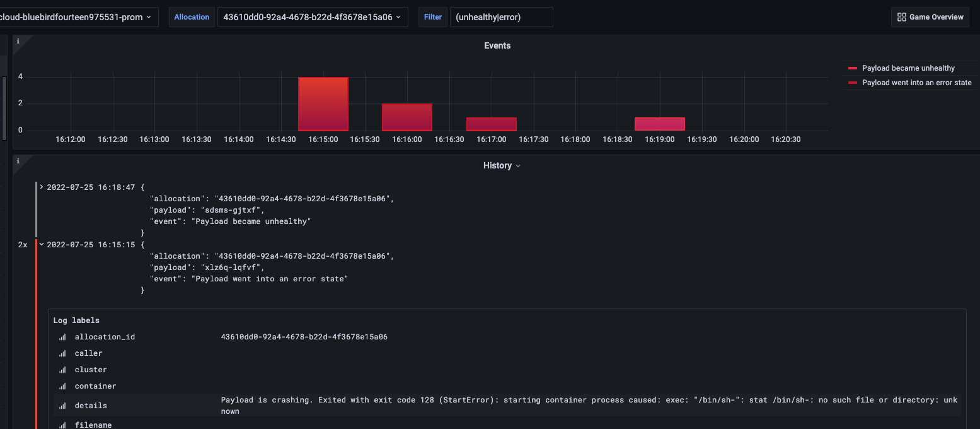Open the Events panel title menu

pos(497,45)
